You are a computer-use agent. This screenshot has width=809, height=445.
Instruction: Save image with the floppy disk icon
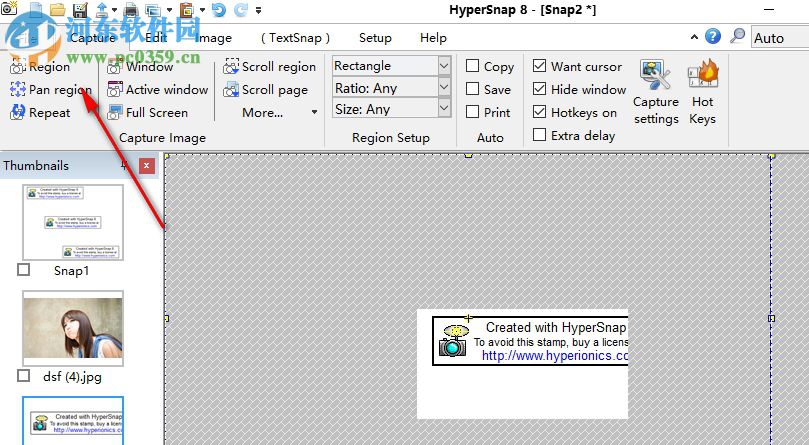(80, 9)
